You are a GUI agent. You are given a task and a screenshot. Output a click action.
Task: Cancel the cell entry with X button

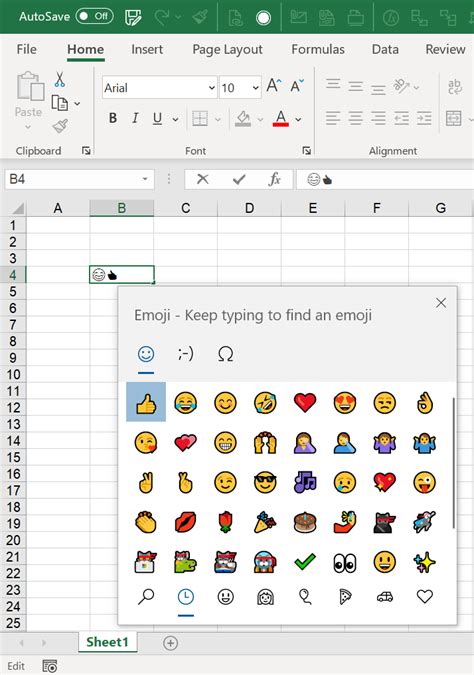(x=202, y=179)
